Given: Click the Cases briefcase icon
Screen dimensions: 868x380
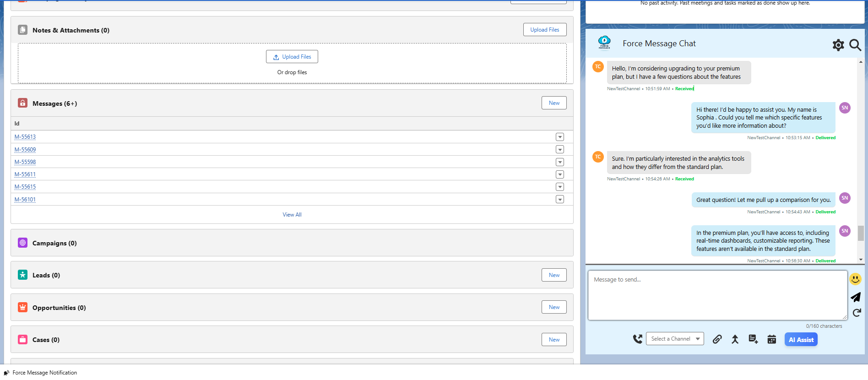Looking at the screenshot, I should pos(22,339).
